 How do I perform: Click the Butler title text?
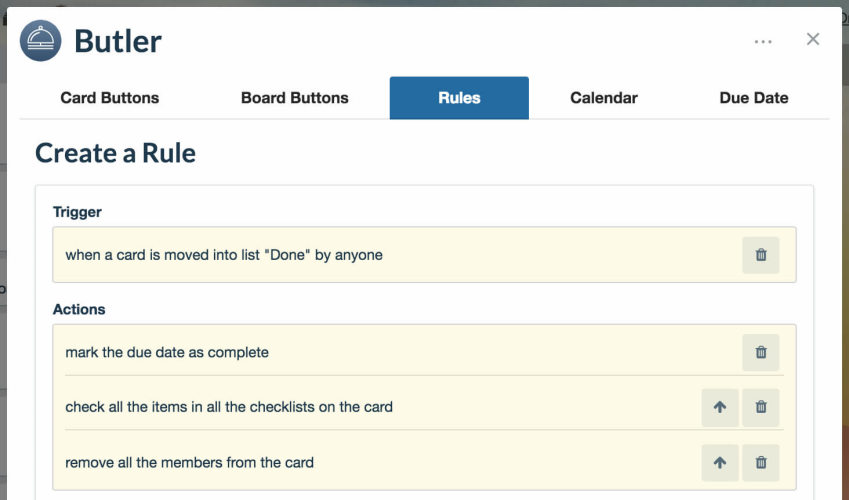117,41
